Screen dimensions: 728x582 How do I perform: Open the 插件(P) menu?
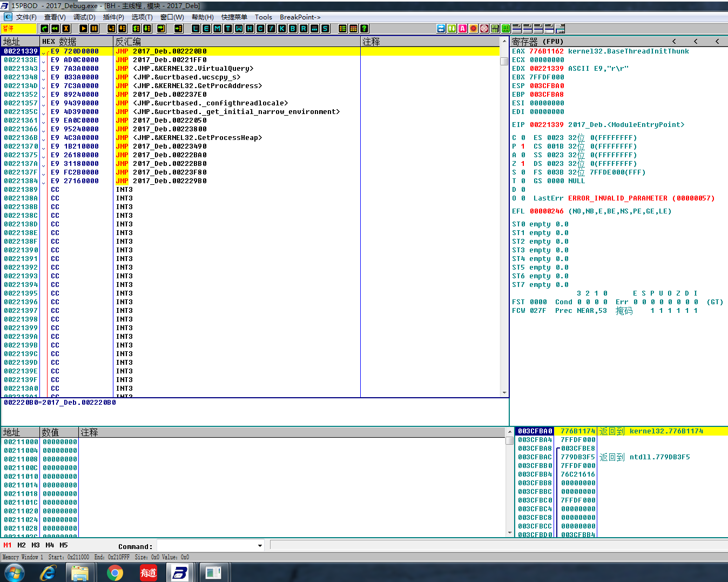click(x=113, y=17)
